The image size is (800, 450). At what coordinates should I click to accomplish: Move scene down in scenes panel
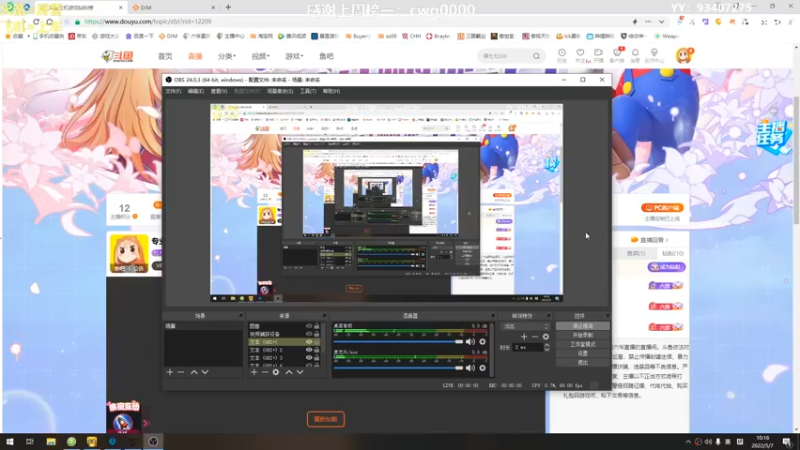[205, 372]
